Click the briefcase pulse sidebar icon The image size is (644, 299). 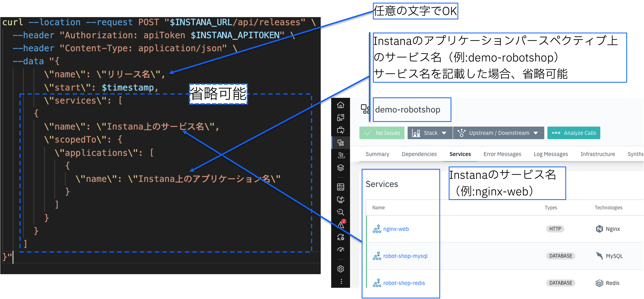(x=340, y=130)
